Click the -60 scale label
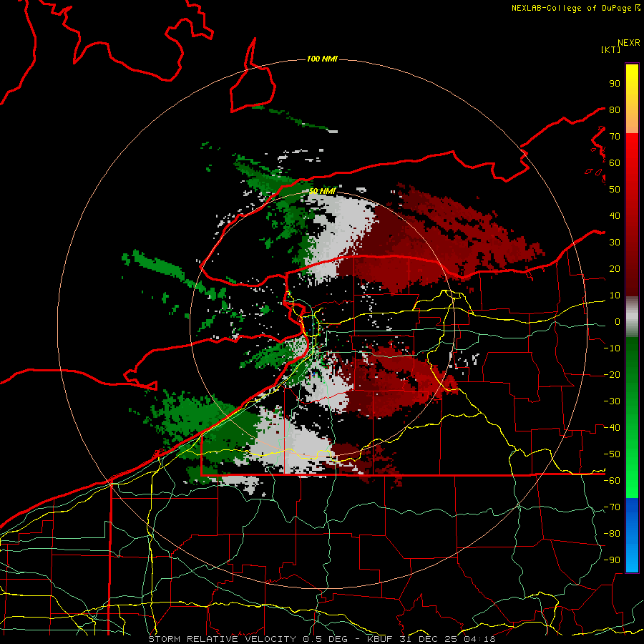 612,481
